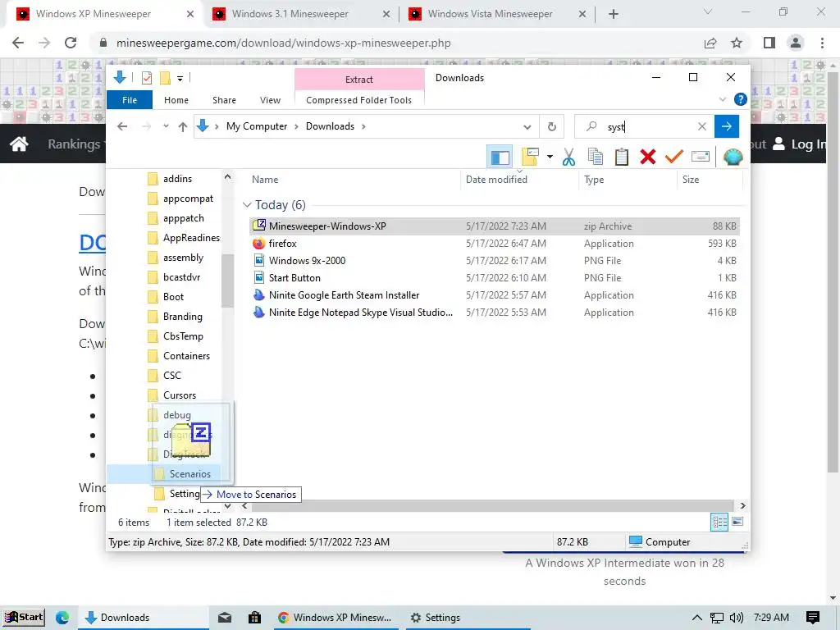Click the Explorer Back arrow

122,126
